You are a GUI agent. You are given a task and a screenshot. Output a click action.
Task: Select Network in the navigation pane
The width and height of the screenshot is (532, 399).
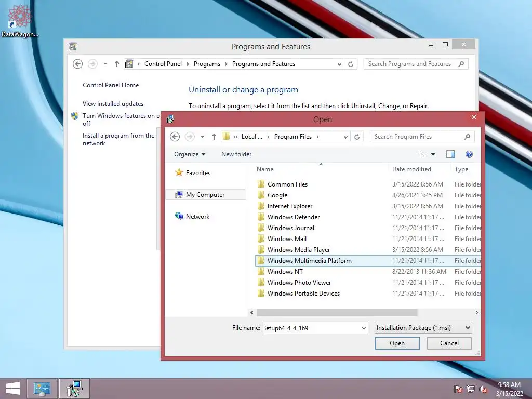[x=197, y=217]
